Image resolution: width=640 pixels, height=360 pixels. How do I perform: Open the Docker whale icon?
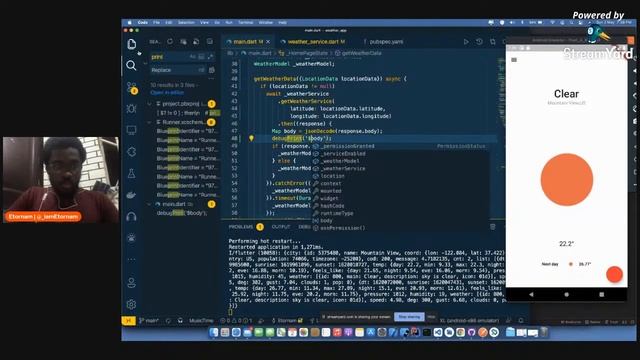point(131,195)
